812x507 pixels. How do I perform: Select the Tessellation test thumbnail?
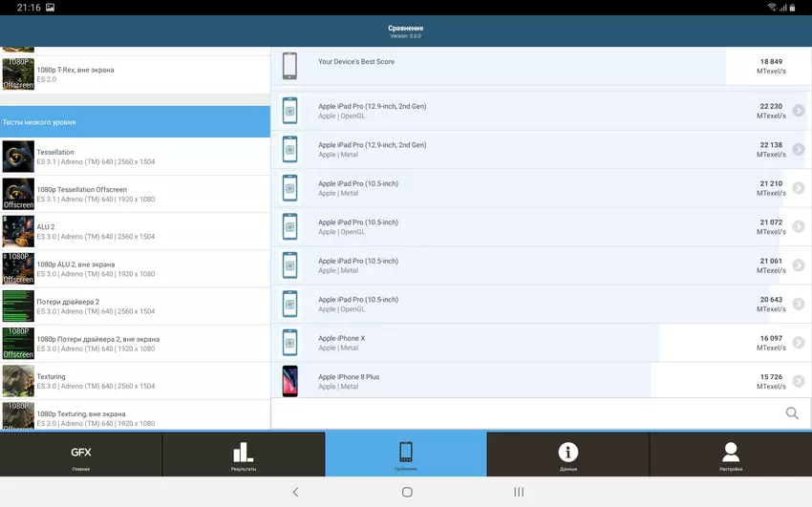point(18,157)
